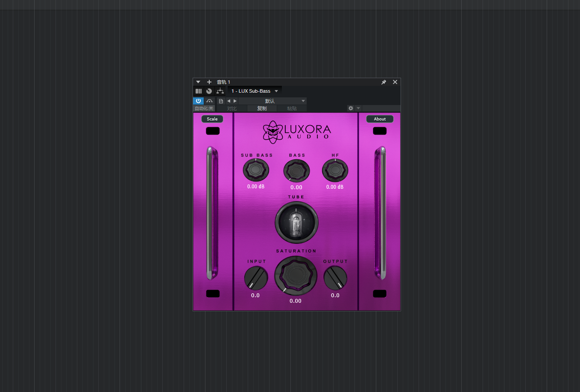
Task: Click the SUB BASS 0.00 dB value
Action: pos(256,187)
